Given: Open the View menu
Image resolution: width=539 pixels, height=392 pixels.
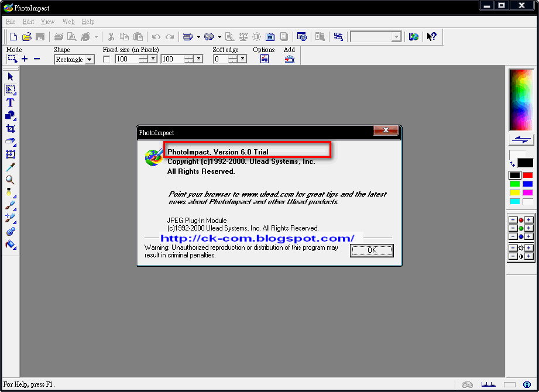Looking at the screenshot, I should [x=47, y=22].
